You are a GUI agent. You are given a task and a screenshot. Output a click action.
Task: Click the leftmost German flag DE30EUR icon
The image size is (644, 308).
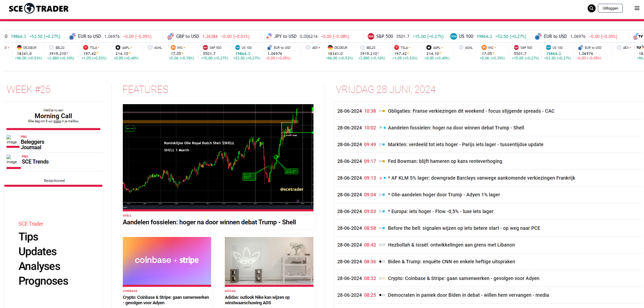click(19, 47)
